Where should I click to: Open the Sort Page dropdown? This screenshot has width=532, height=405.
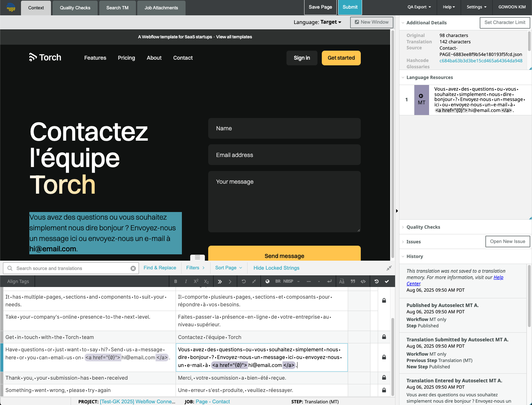click(x=229, y=268)
